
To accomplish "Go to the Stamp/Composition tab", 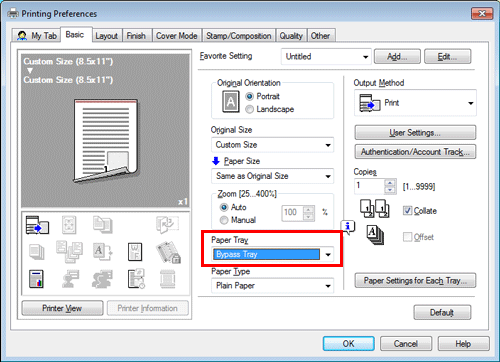I will pos(239,36).
